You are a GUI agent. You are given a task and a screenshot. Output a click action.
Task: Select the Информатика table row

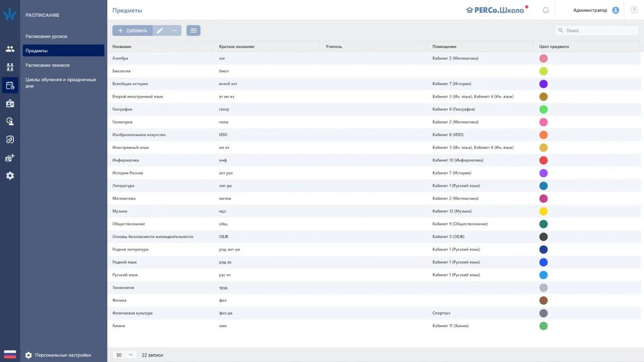[126, 160]
